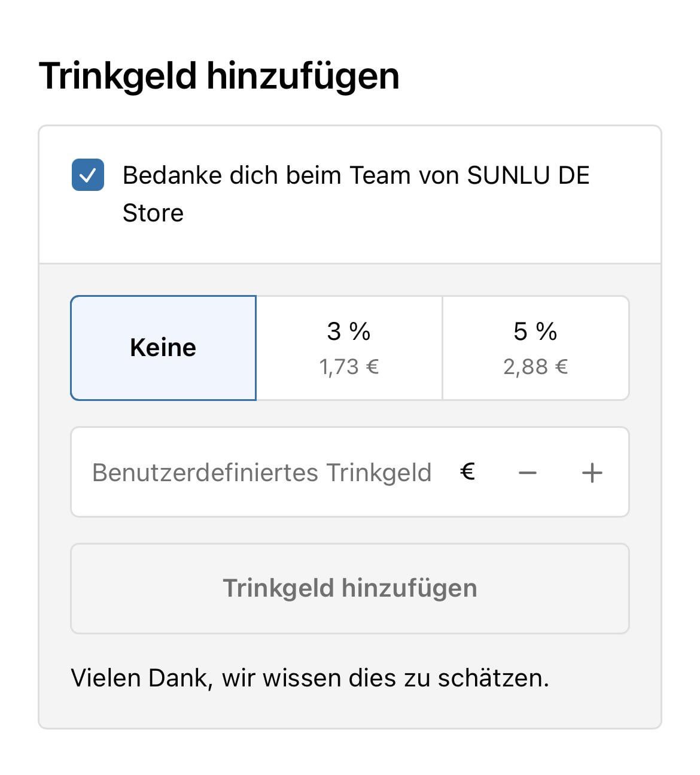Click the 1,73 € tip amount
The width and height of the screenshot is (700, 775).
click(349, 367)
